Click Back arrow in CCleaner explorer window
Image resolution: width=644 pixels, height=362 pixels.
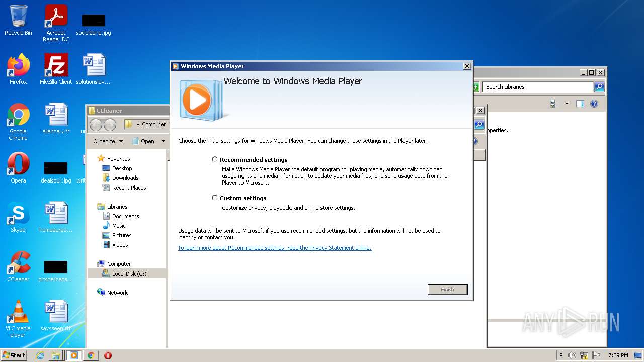(x=96, y=124)
